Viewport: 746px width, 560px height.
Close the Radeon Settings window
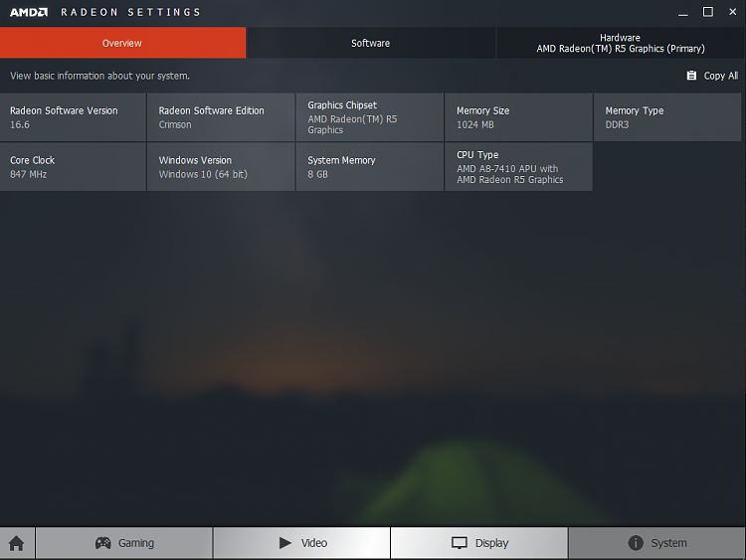tap(733, 12)
